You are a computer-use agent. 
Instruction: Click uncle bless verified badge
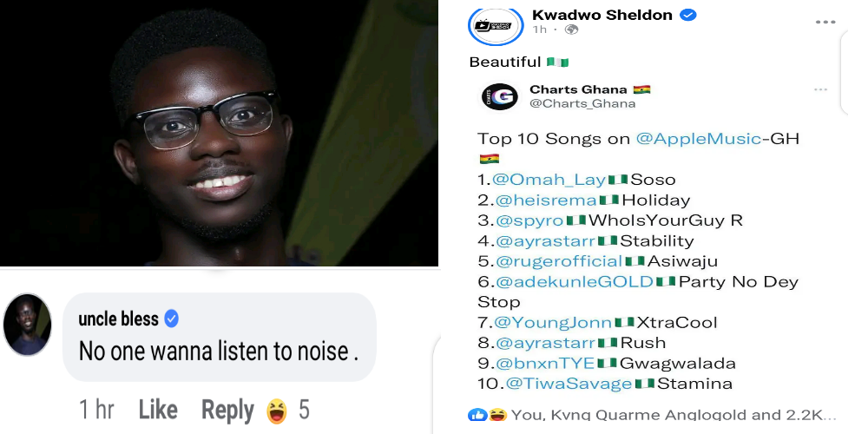(172, 319)
